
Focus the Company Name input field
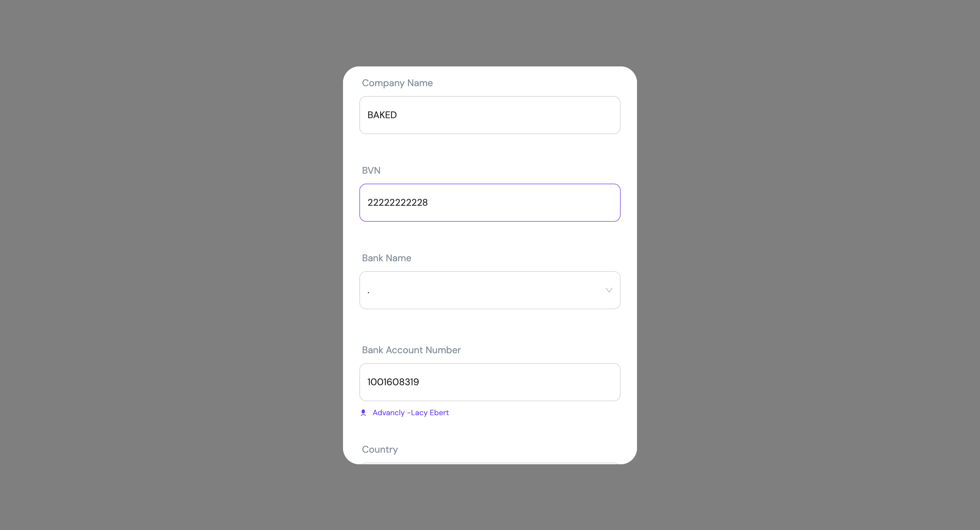tap(490, 115)
